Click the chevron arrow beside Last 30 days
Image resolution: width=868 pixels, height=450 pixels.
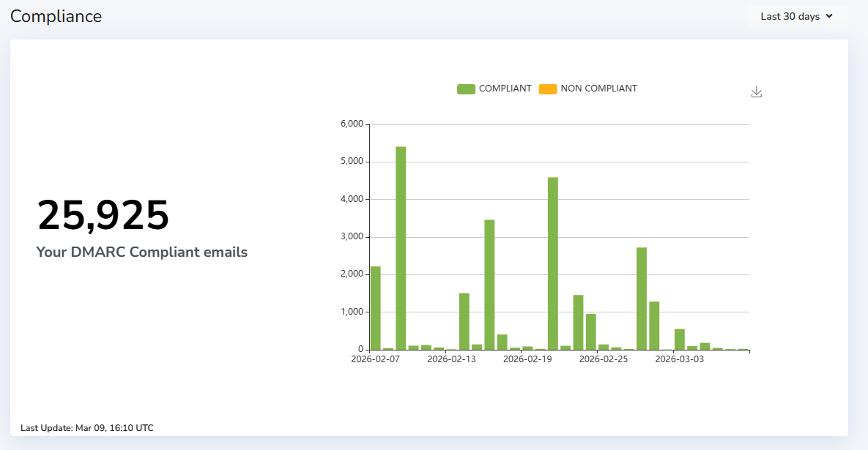[829, 16]
